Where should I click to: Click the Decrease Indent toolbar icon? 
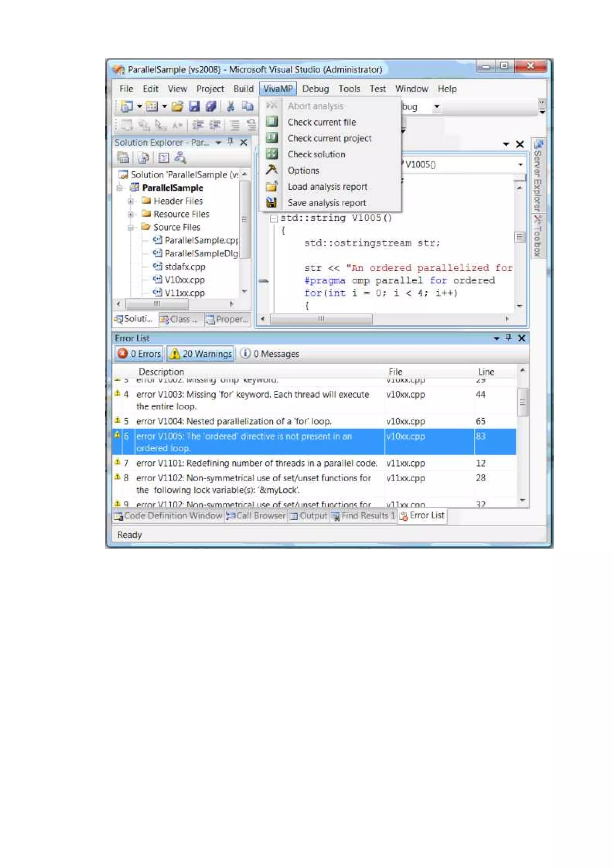click(x=198, y=125)
